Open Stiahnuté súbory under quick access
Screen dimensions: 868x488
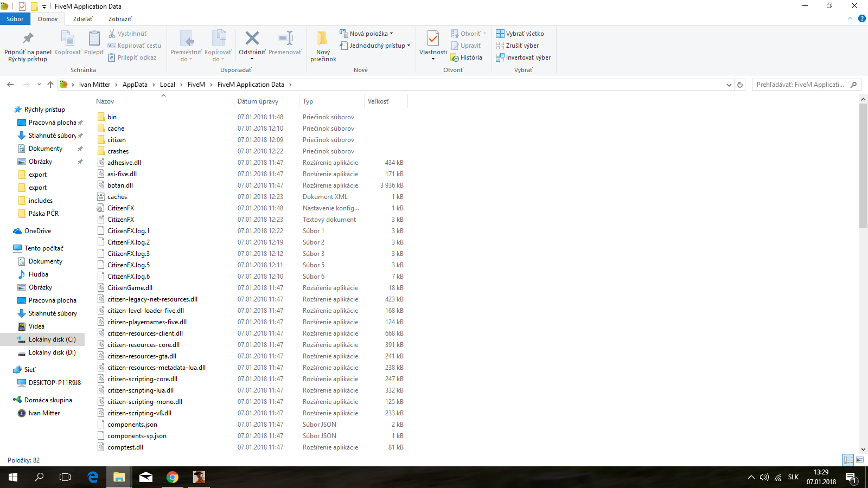click(x=52, y=136)
